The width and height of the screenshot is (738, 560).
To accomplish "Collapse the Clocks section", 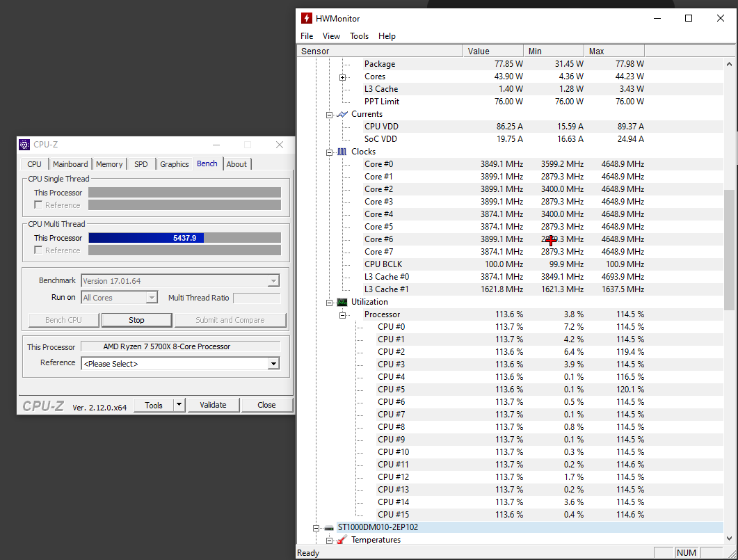I will click(x=330, y=152).
